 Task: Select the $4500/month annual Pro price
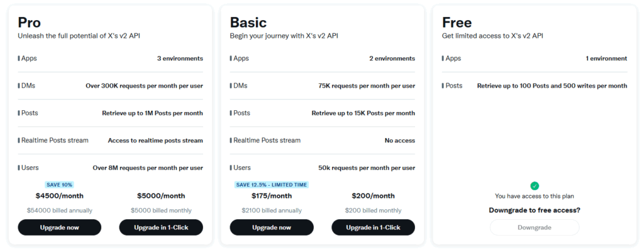click(x=60, y=195)
